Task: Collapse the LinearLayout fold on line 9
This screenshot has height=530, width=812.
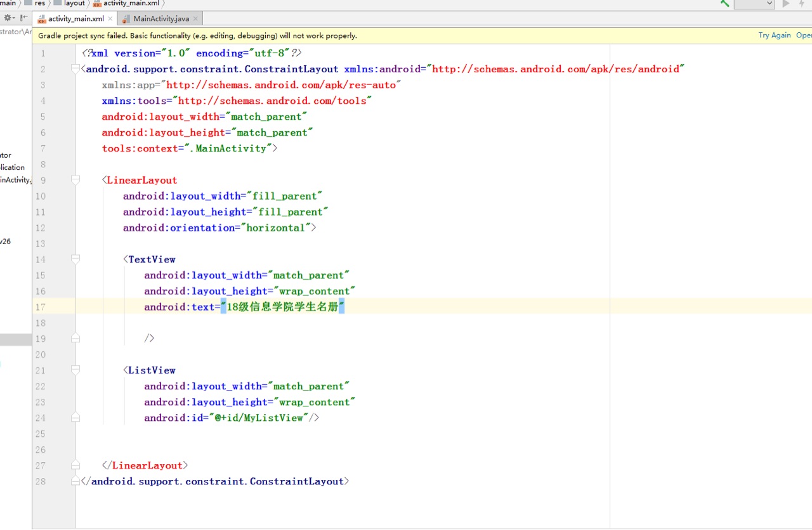Action: point(75,180)
